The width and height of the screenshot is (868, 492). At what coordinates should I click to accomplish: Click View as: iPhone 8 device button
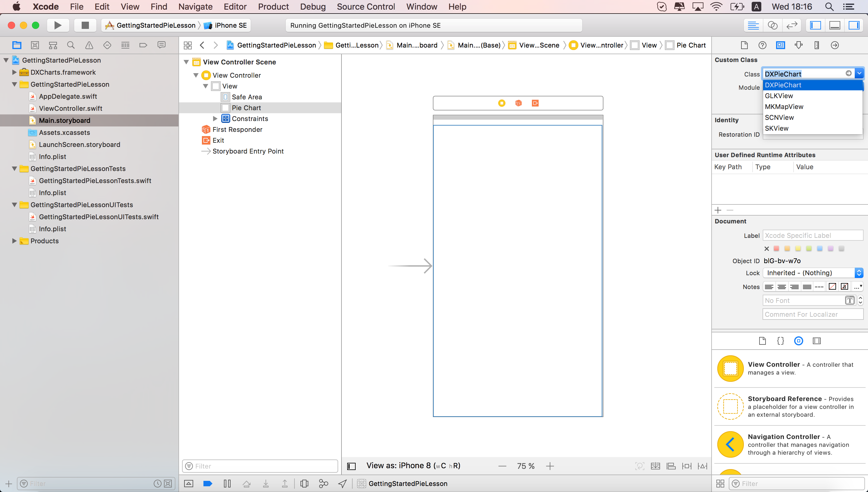(413, 466)
